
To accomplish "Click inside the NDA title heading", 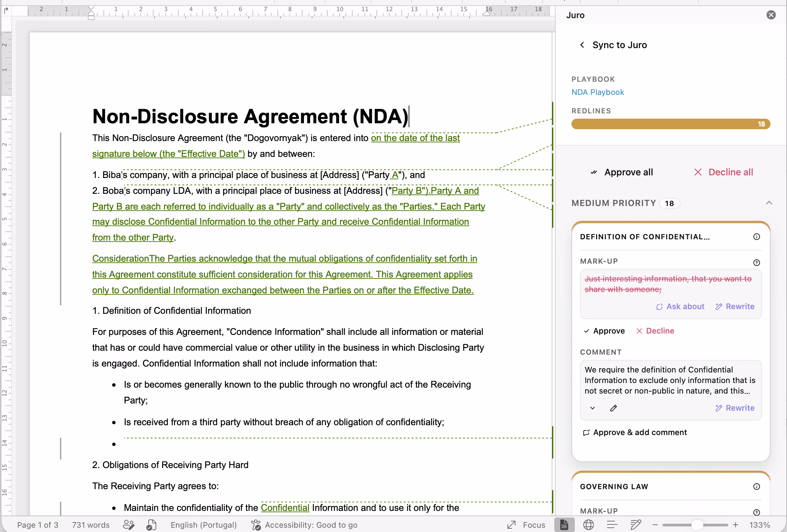I will (x=250, y=116).
